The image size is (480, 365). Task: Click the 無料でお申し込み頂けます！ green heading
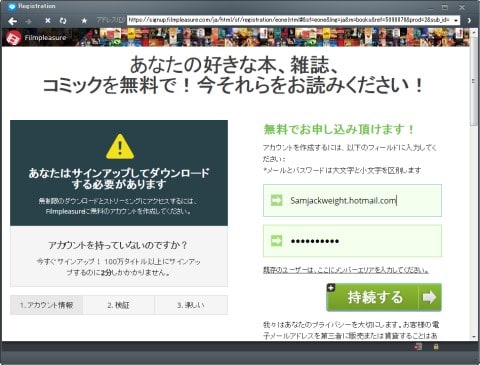339,129
